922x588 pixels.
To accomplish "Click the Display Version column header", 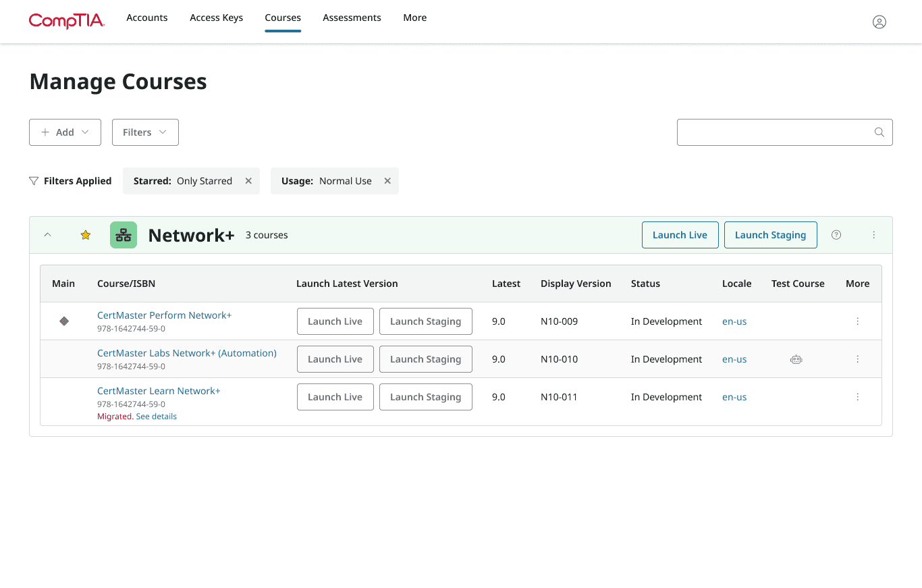I will click(576, 284).
